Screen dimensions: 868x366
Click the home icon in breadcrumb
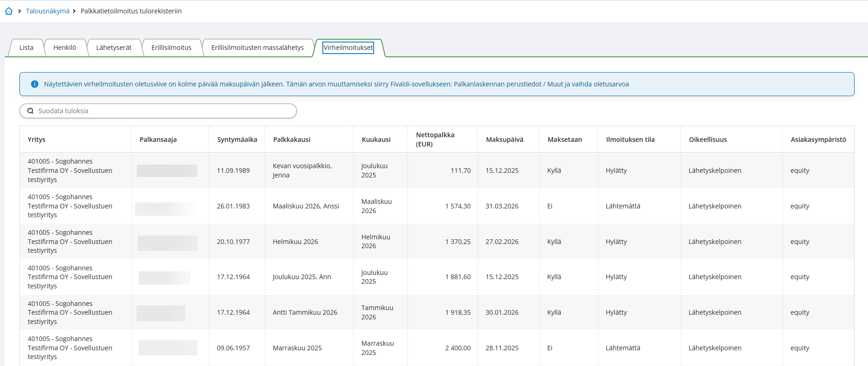[9, 11]
